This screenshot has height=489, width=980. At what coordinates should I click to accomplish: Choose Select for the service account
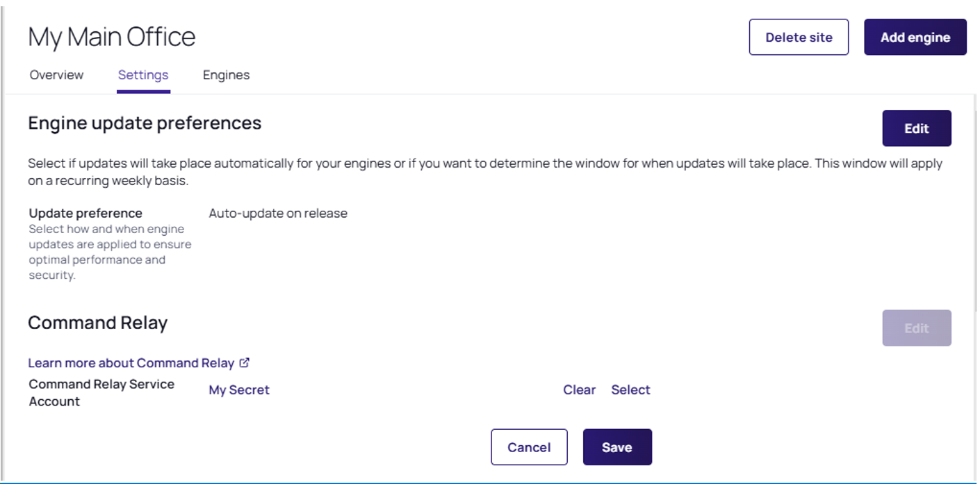(630, 390)
